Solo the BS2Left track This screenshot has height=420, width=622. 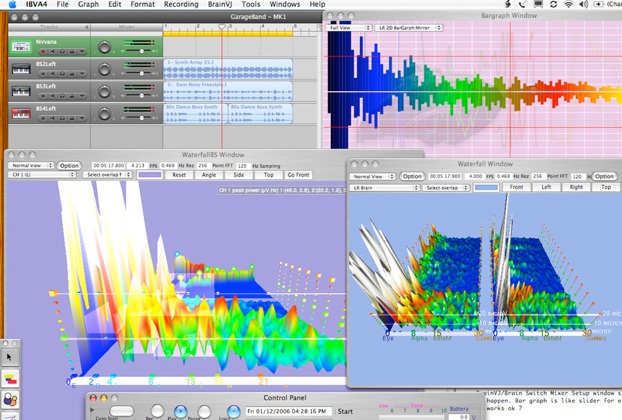click(x=62, y=74)
